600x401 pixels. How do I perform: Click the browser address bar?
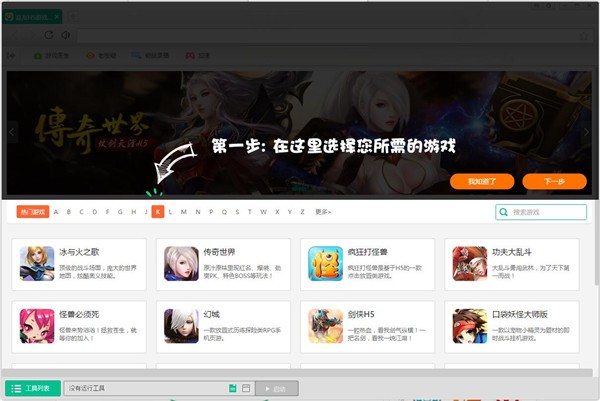tap(329, 36)
